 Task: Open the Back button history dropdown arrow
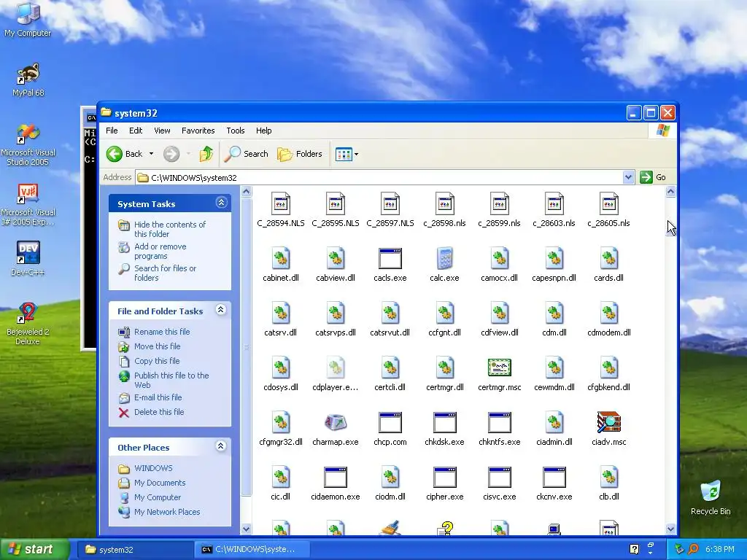tap(151, 154)
